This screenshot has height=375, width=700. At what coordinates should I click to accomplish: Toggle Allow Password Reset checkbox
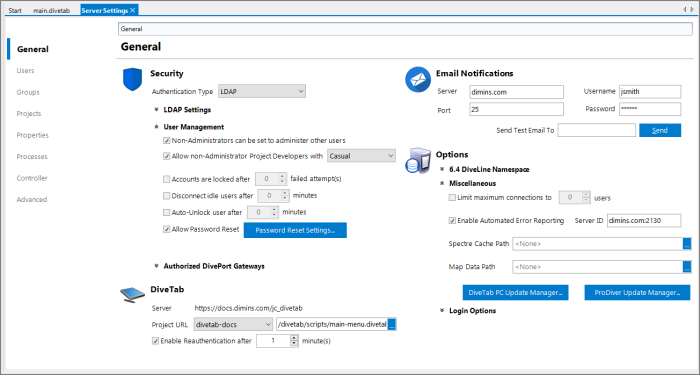click(167, 229)
